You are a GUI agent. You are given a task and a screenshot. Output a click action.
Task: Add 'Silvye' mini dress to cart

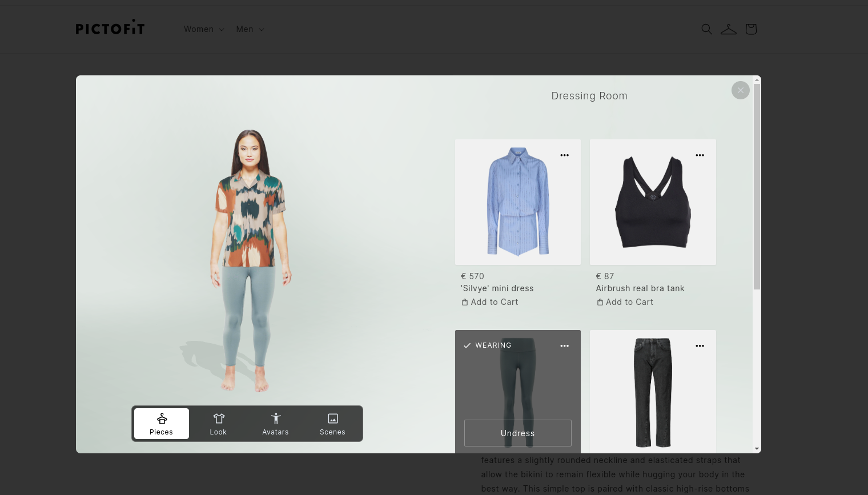pos(490,302)
